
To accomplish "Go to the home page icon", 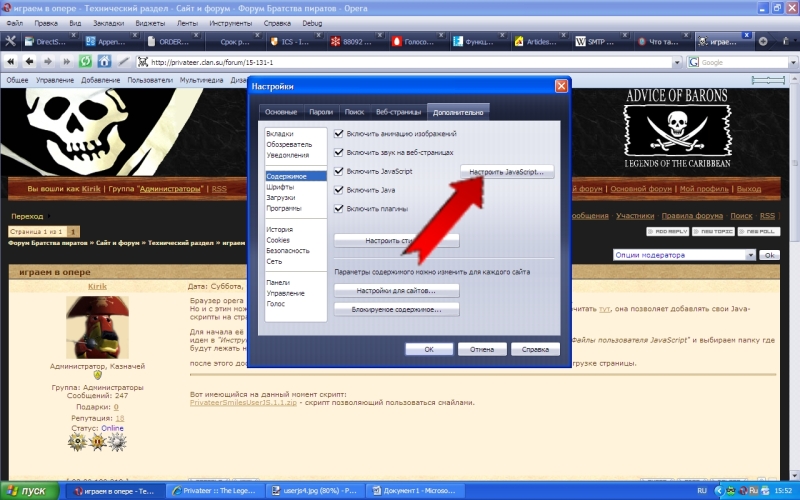I will pyautogui.click(x=104, y=62).
